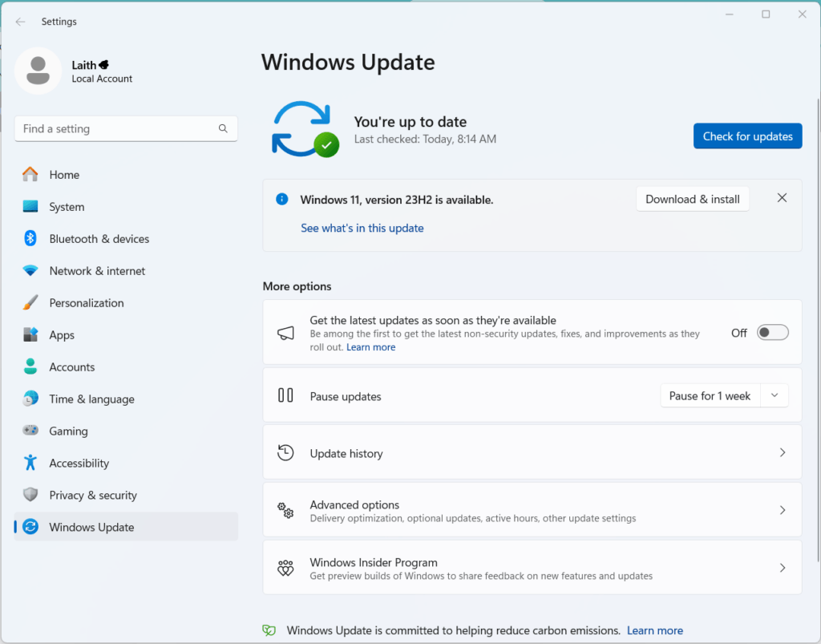The height and width of the screenshot is (644, 821).
Task: Click the Network & internet Wi-Fi icon
Action: click(x=30, y=271)
